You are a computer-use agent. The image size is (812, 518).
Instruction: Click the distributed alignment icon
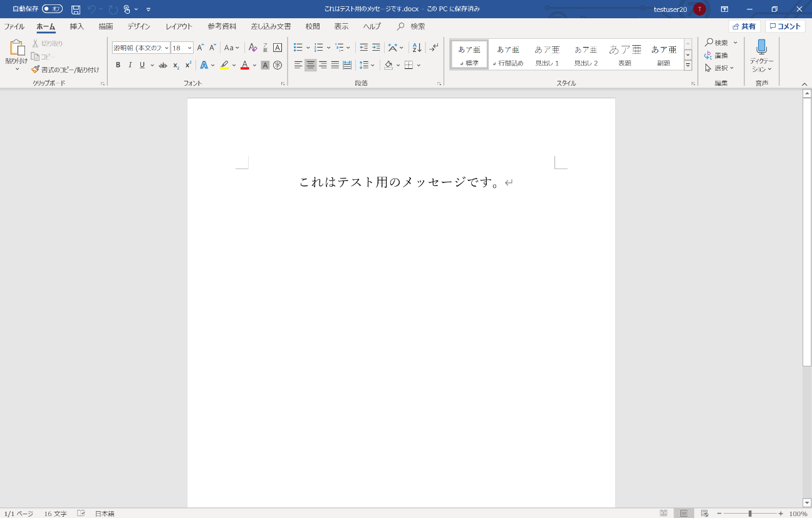[x=347, y=65]
